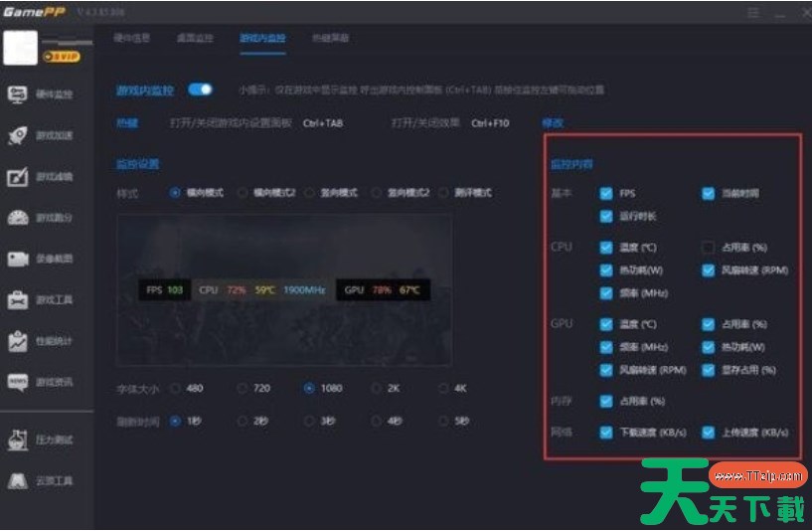Uncheck the GPU 热功耗(W) checkbox
The height and width of the screenshot is (531, 812).
coord(708,347)
